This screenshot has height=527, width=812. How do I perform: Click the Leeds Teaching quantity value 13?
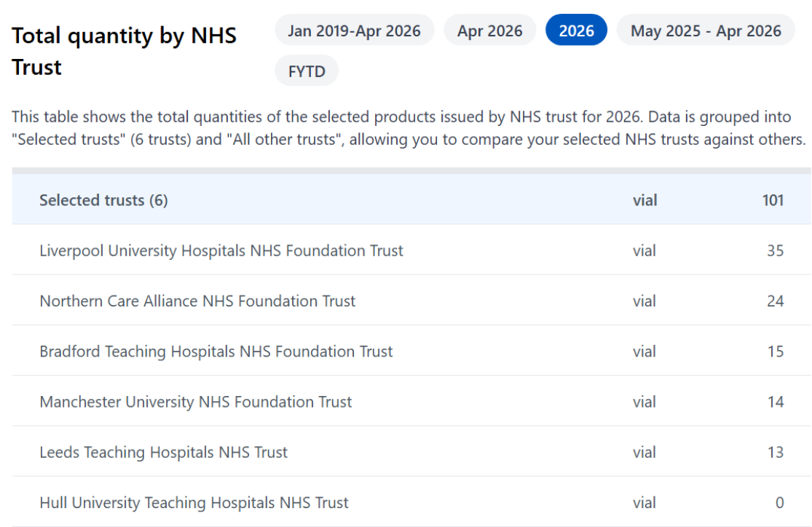[776, 452]
